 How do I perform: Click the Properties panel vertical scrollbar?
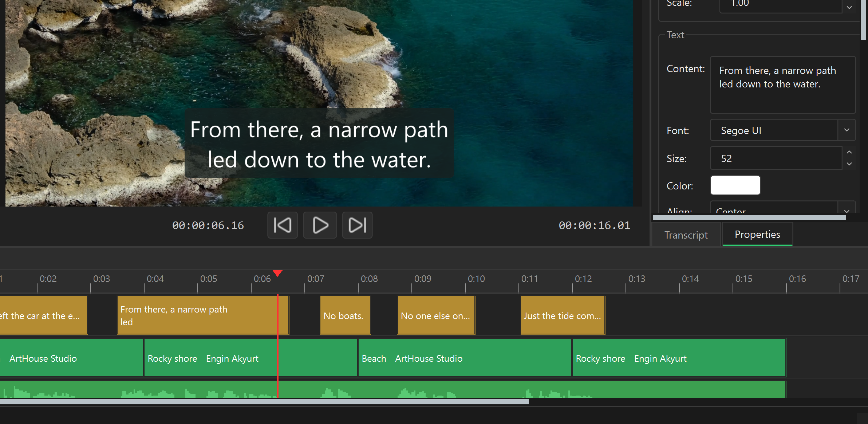coord(864,20)
